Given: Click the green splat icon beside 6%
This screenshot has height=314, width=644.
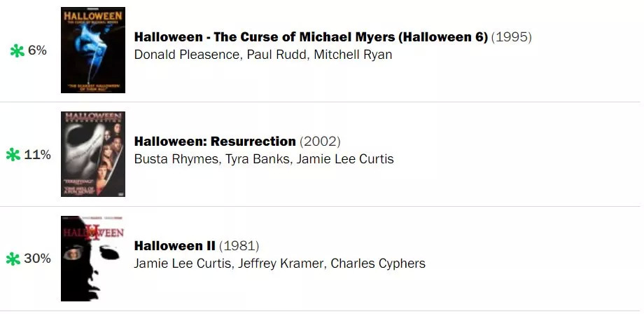Looking at the screenshot, I should tap(17, 51).
